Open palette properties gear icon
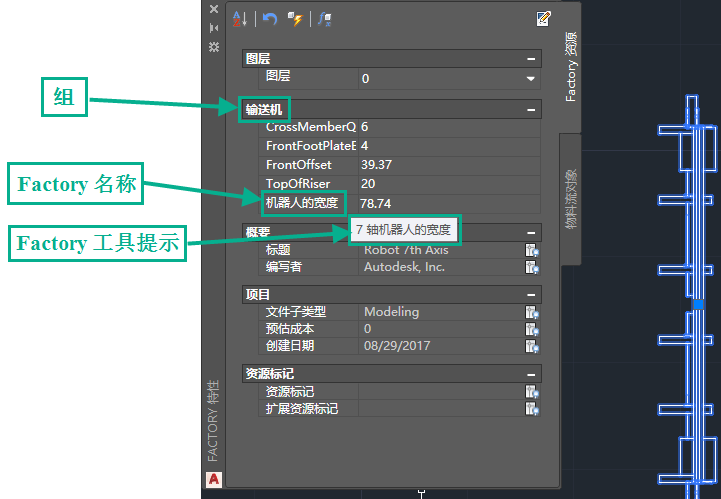721x499 pixels. click(x=214, y=47)
